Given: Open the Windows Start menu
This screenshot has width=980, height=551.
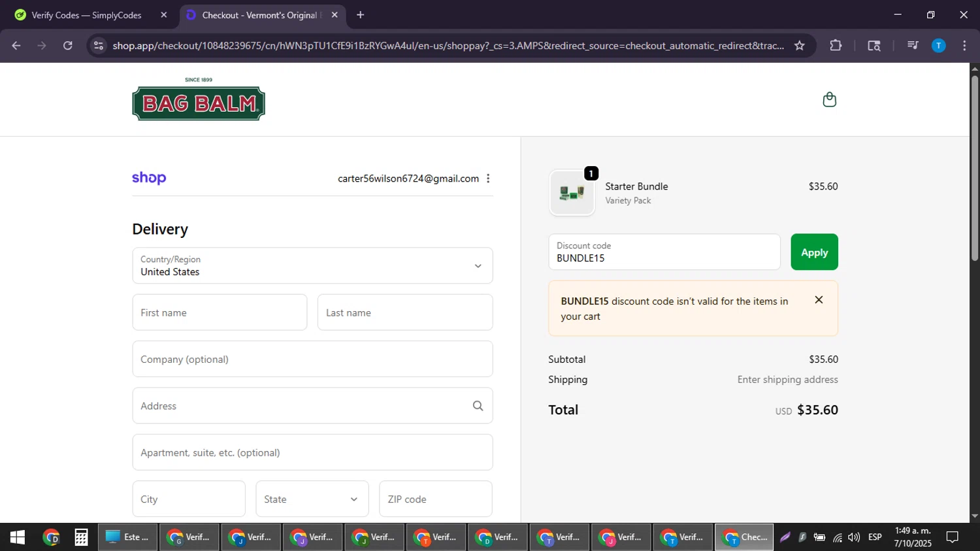Looking at the screenshot, I should [18, 537].
